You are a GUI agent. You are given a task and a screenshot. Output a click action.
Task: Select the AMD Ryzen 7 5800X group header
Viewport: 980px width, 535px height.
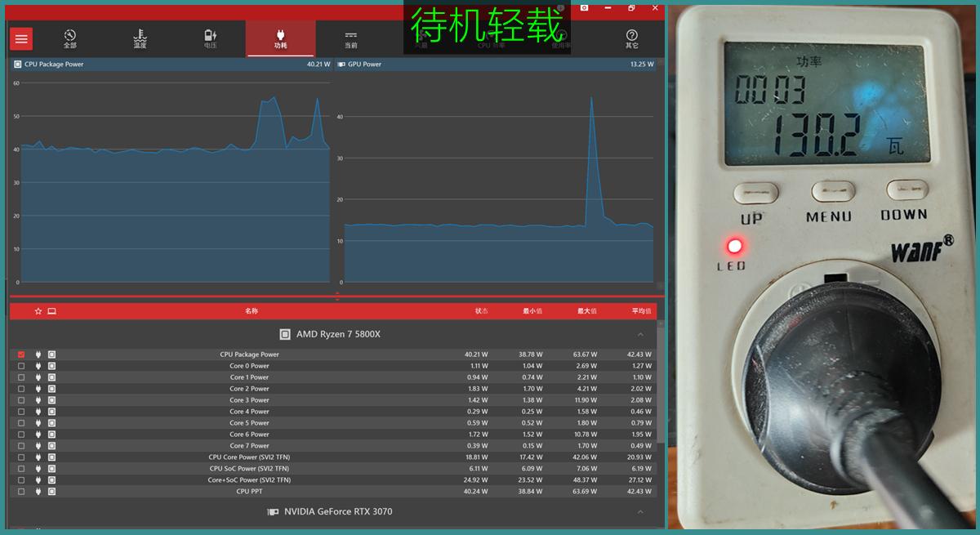(336, 333)
